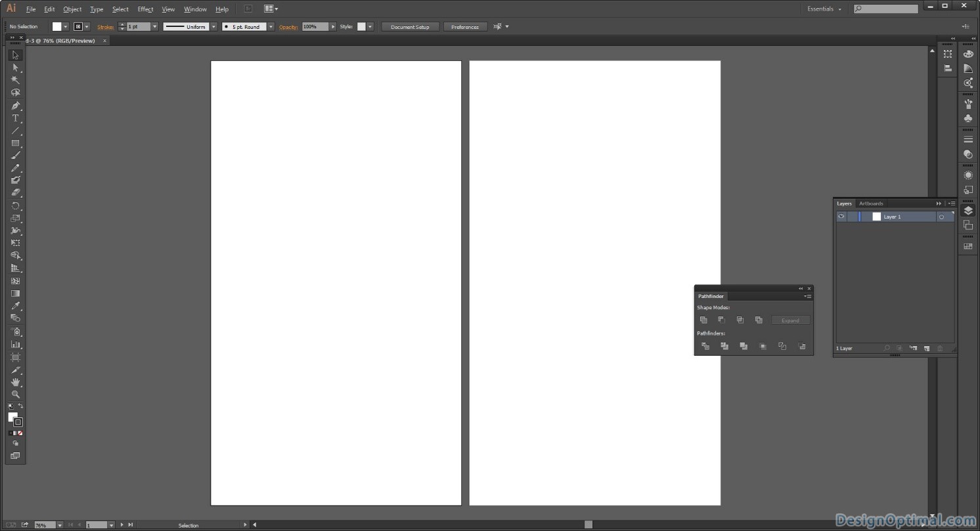
Task: Select the Gradient tool
Action: 15,293
